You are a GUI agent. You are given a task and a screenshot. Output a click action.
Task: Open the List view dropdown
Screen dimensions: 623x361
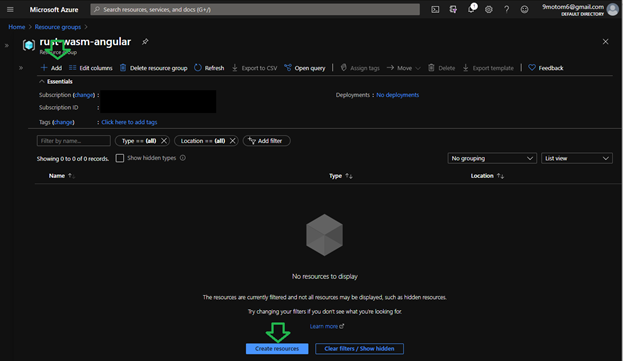(x=577, y=158)
